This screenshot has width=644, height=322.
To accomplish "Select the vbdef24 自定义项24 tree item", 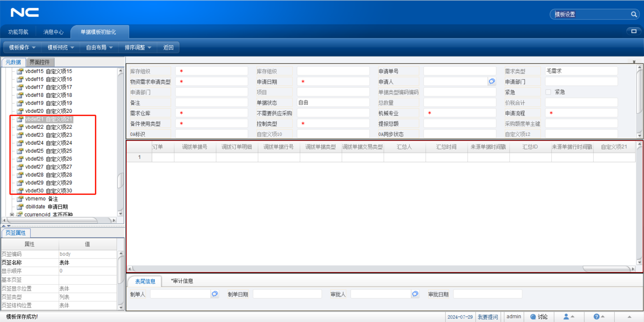I will click(x=48, y=143).
